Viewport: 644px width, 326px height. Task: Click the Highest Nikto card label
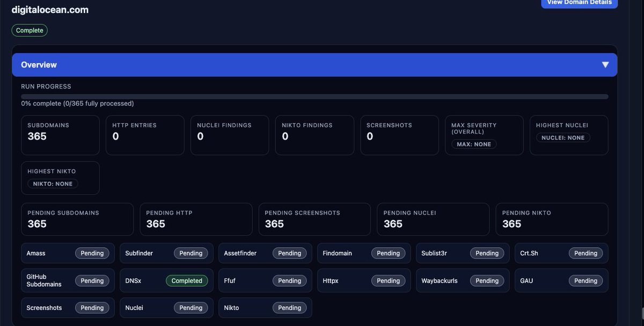coord(52,171)
